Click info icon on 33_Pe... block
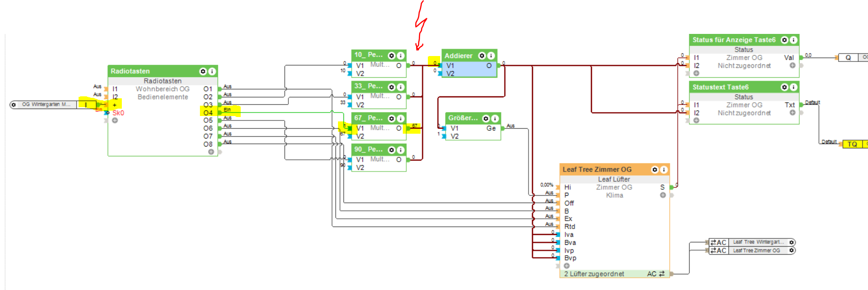This screenshot has width=868, height=290. coord(400,87)
